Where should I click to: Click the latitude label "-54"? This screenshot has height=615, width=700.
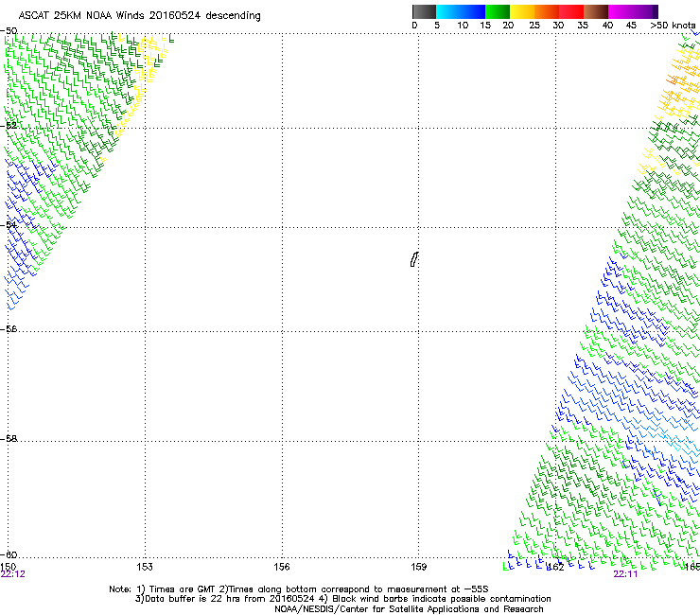[x=9, y=224]
